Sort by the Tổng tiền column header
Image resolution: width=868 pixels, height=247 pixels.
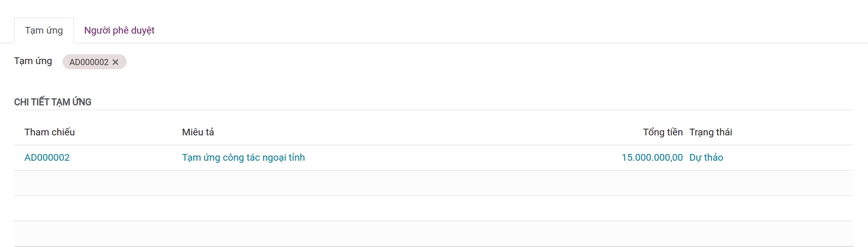tap(662, 132)
